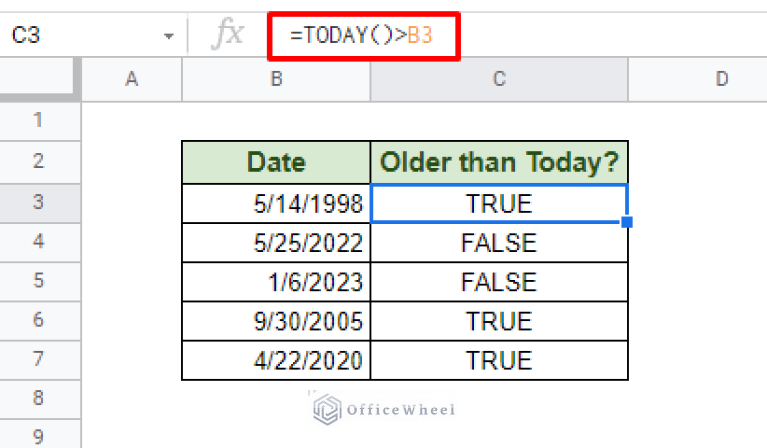Select row 1 header
767x448 pixels.
click(40, 121)
